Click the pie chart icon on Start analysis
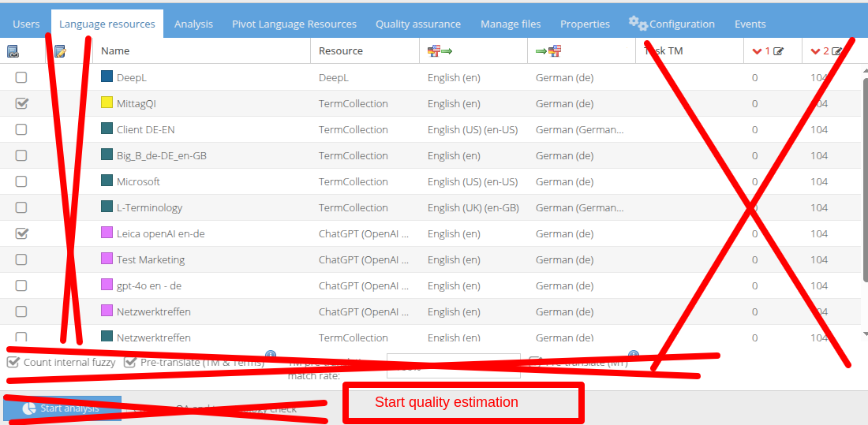The height and width of the screenshot is (425, 868). (29, 408)
